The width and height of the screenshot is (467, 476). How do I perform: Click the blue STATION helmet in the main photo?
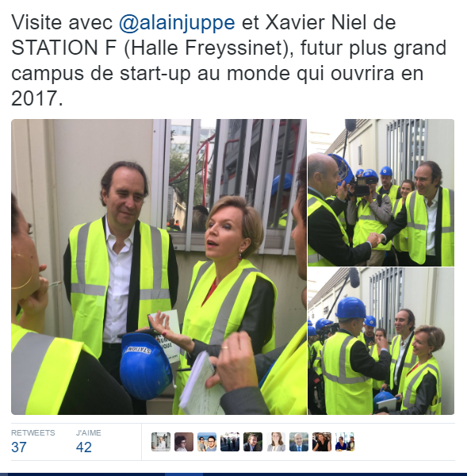146,367
